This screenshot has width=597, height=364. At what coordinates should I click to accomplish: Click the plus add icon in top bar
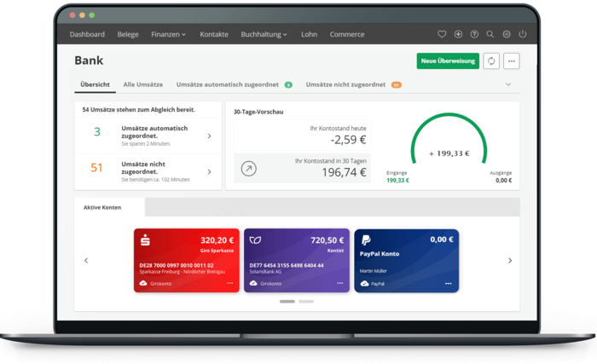coord(458,34)
